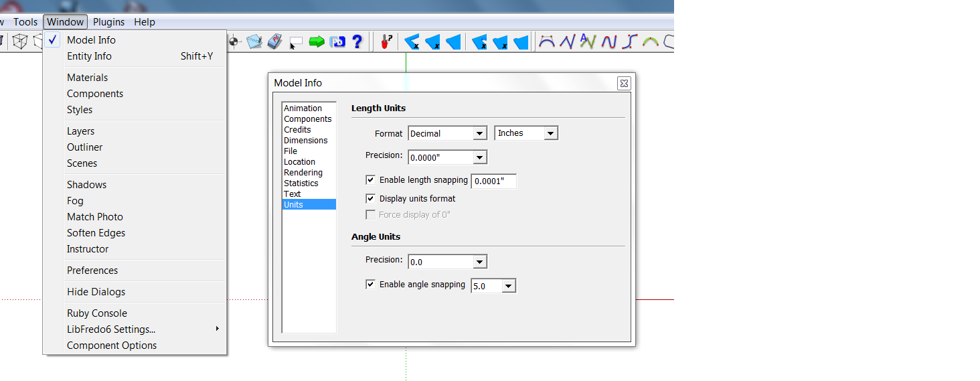This screenshot has height=381, width=980.
Task: Click the blue question mark help icon
Action: (x=357, y=42)
